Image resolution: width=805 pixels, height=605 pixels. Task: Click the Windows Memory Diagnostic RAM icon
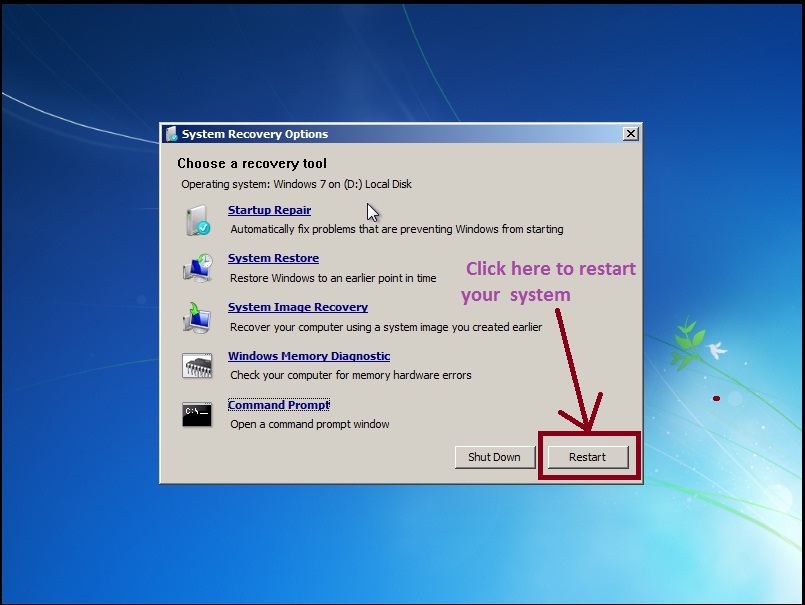click(x=196, y=363)
